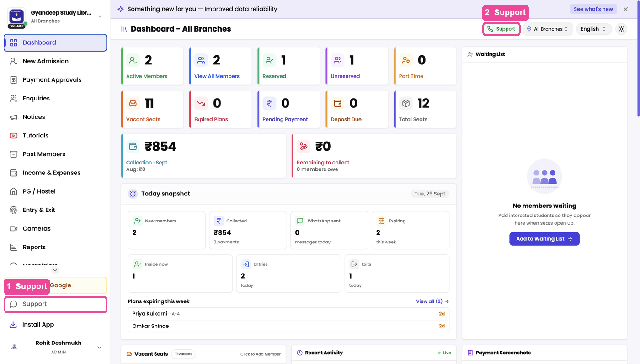The width and height of the screenshot is (640, 364).
Task: Click the Pending Payment rupee icon
Action: (269, 103)
